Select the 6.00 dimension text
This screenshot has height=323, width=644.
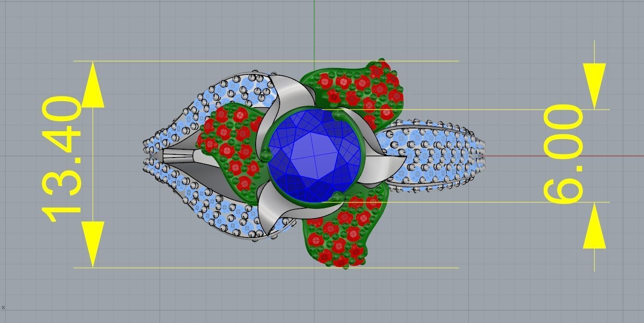[x=563, y=154]
